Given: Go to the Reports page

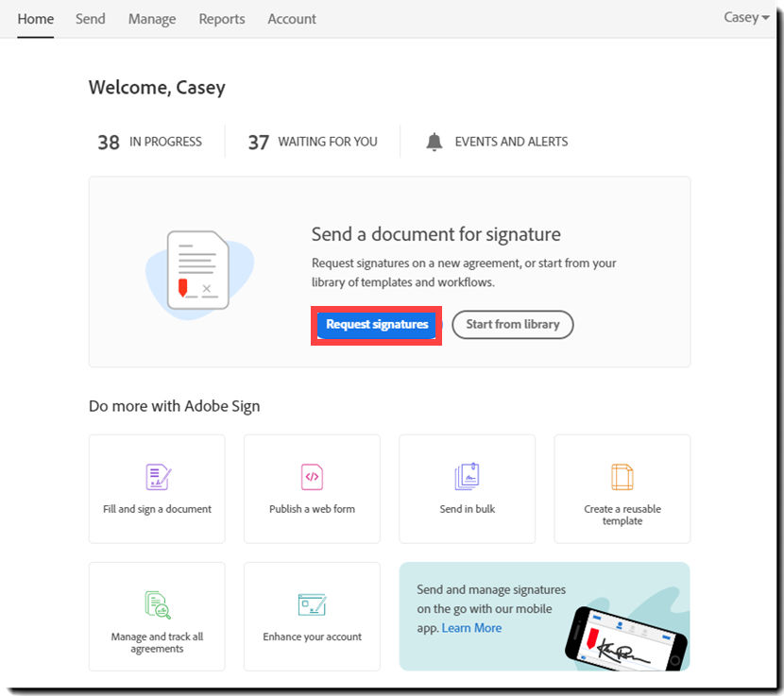Looking at the screenshot, I should click(221, 19).
